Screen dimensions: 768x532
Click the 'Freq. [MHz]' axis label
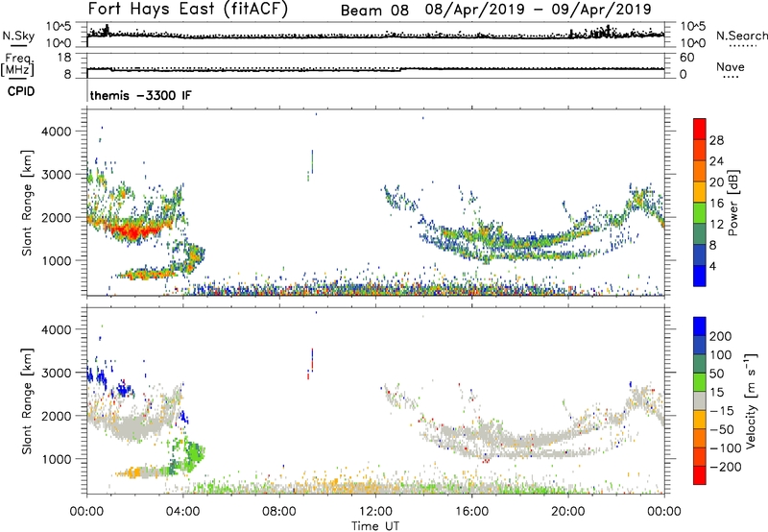pyautogui.click(x=17, y=64)
